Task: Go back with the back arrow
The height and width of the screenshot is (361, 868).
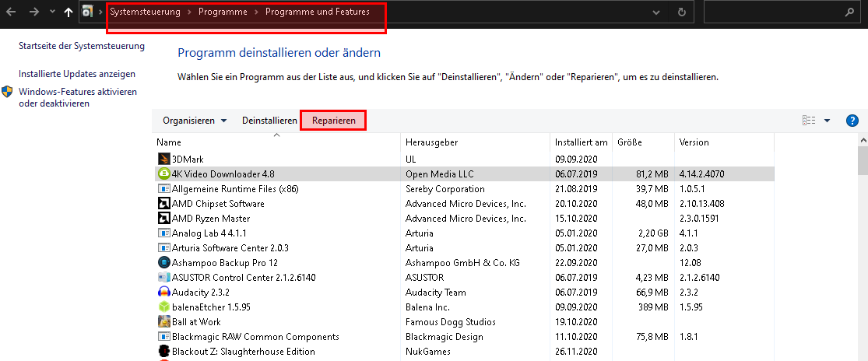Action: [11, 12]
